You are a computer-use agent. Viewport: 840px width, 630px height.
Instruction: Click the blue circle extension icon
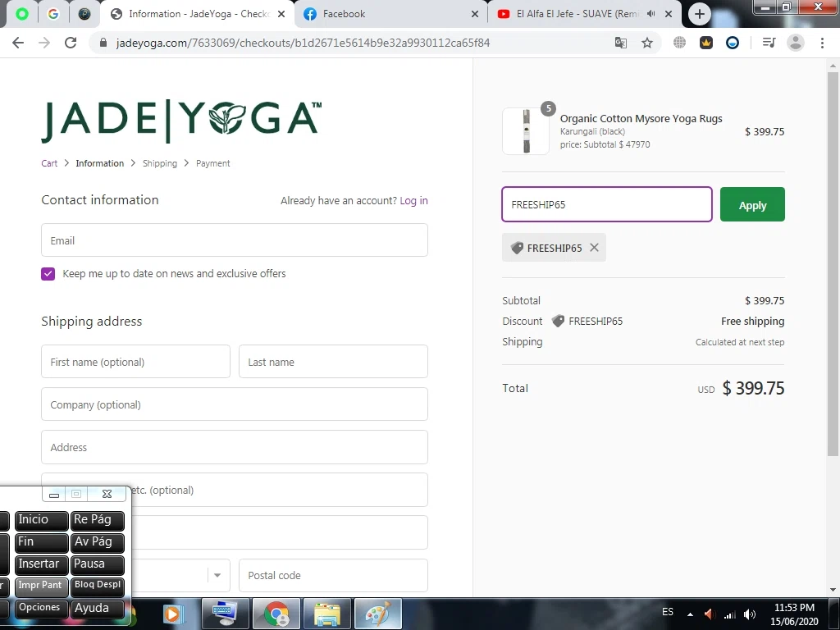click(733, 43)
